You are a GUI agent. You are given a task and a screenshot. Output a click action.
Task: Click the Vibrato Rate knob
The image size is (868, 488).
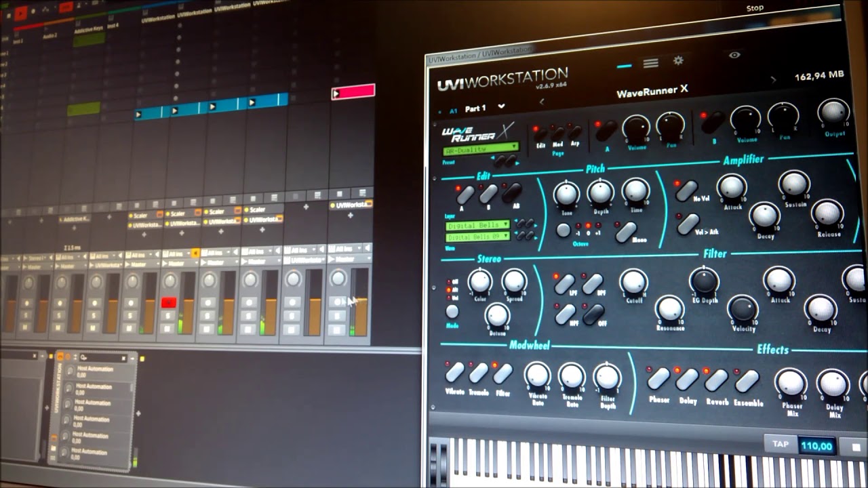pos(537,375)
